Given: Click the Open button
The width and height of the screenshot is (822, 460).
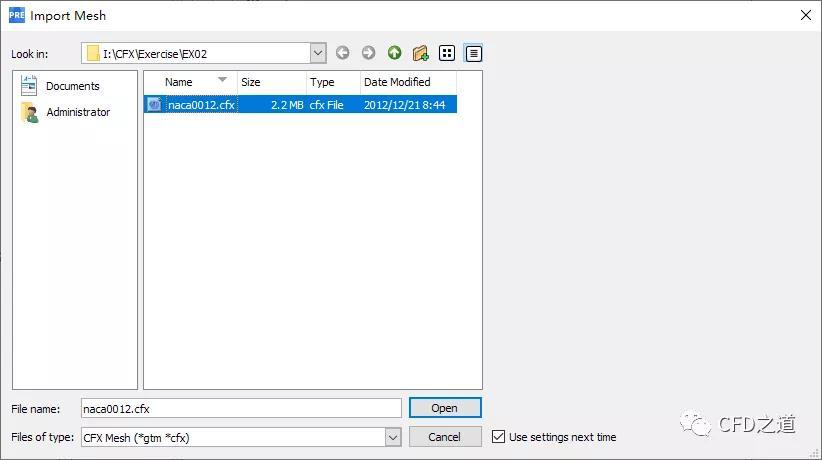Looking at the screenshot, I should [445, 408].
